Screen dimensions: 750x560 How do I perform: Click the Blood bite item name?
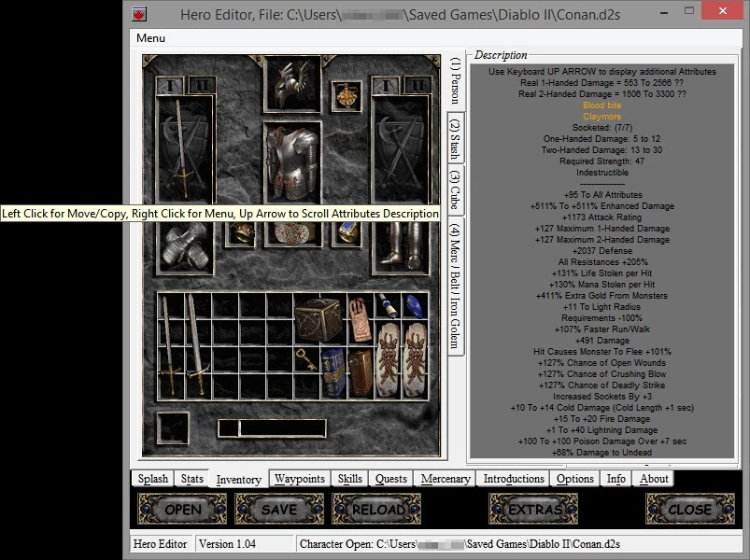pos(601,105)
